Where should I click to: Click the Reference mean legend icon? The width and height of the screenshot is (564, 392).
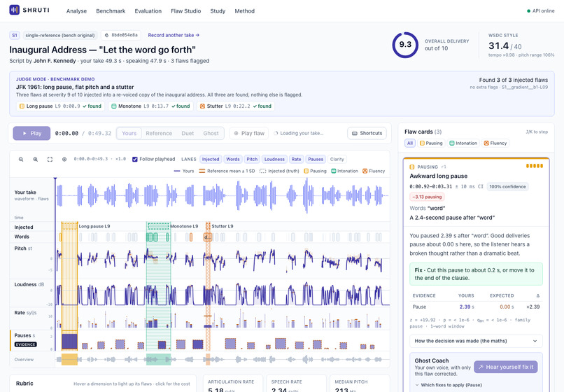[202, 171]
